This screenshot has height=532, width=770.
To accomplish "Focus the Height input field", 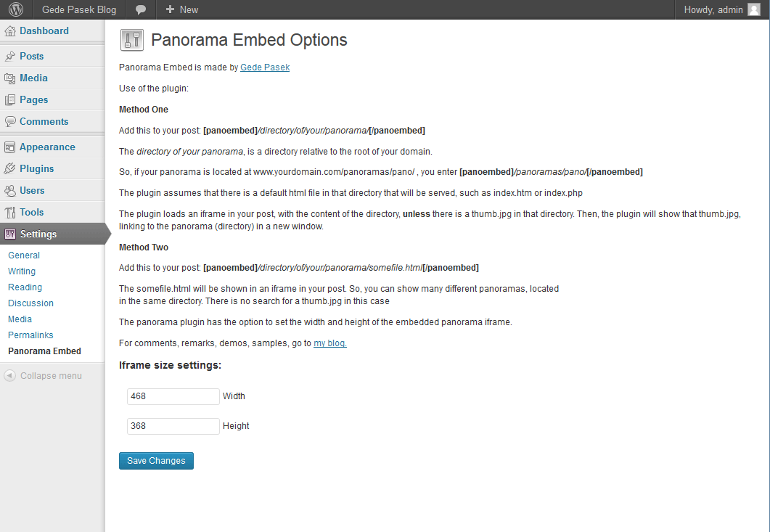I will click(x=173, y=426).
